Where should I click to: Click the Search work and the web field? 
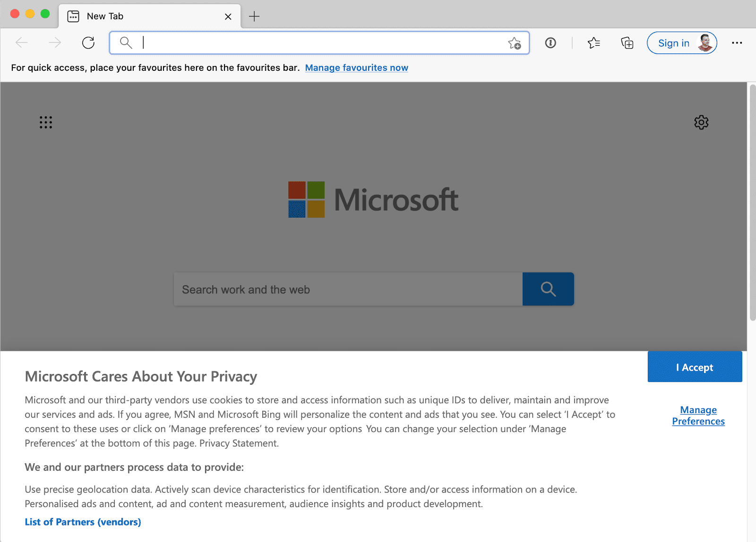pos(348,289)
